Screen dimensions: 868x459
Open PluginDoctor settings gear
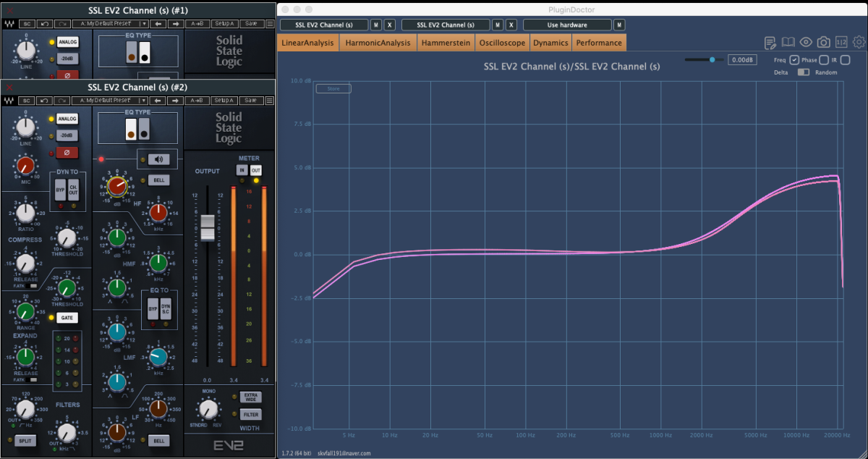pos(859,42)
